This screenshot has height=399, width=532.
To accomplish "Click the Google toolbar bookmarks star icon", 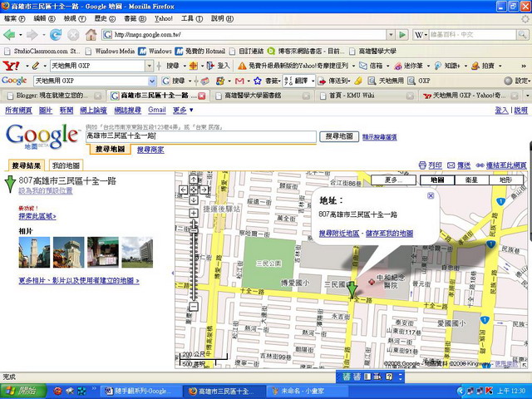I will point(258,81).
